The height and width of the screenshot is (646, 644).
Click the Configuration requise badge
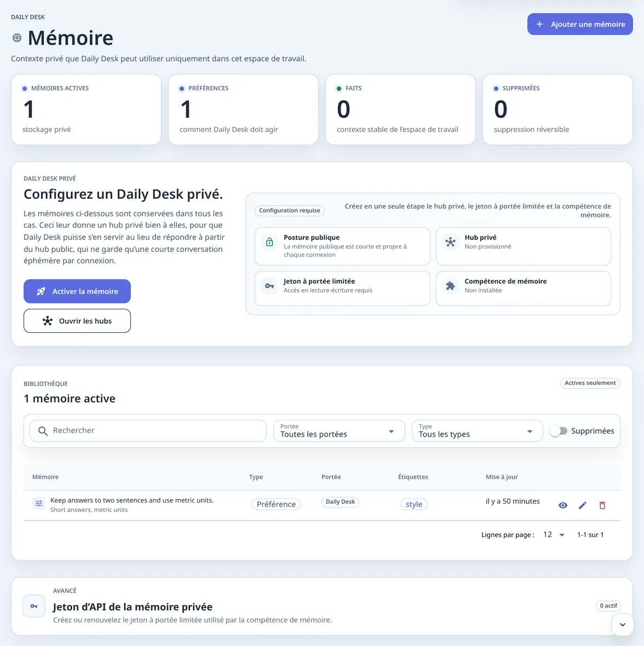290,211
